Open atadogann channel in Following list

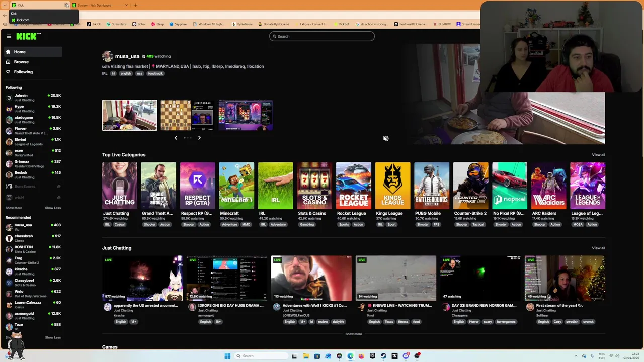[x=33, y=119]
